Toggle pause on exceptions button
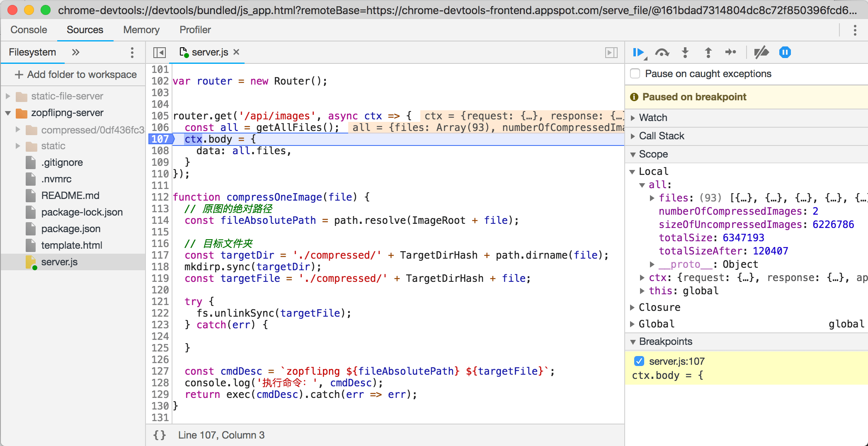Image resolution: width=868 pixels, height=446 pixels. [x=785, y=53]
